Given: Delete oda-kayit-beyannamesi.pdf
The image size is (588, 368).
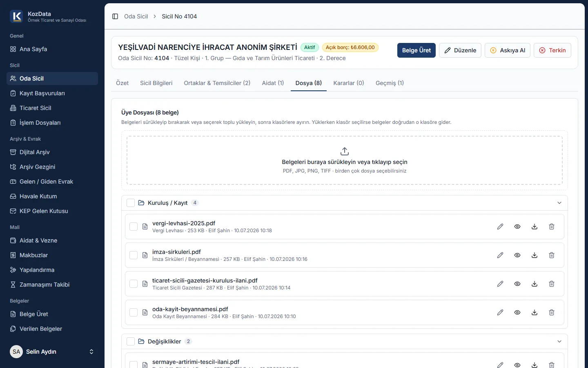Looking at the screenshot, I should pyautogui.click(x=552, y=312).
